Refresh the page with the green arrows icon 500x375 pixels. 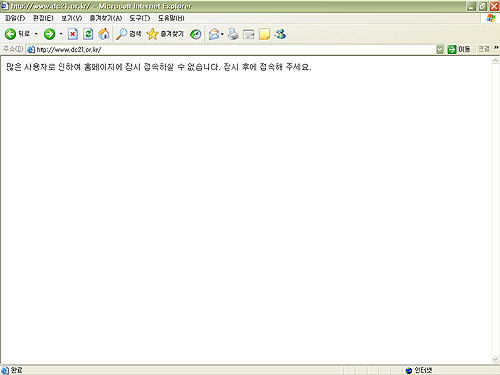point(88,34)
